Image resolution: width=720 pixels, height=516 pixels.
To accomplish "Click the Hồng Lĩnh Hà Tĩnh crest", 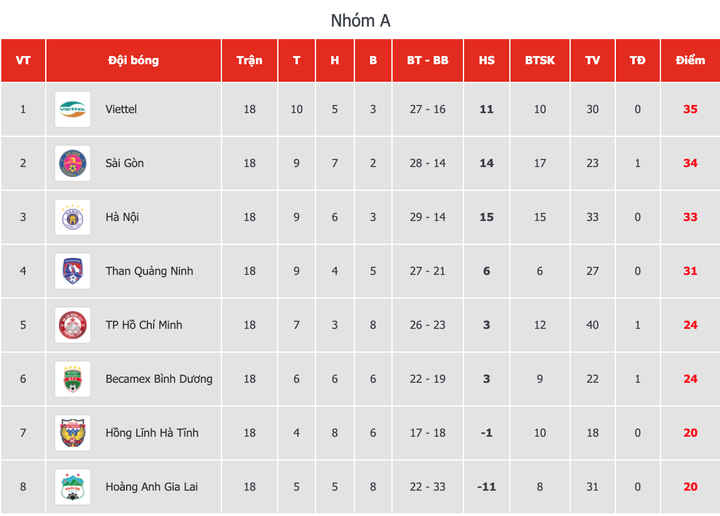I will click(73, 433).
